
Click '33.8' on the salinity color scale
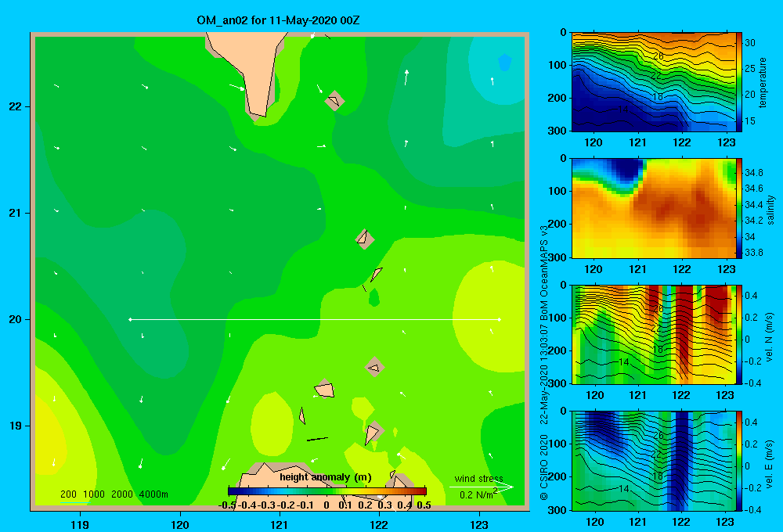pyautogui.click(x=754, y=253)
